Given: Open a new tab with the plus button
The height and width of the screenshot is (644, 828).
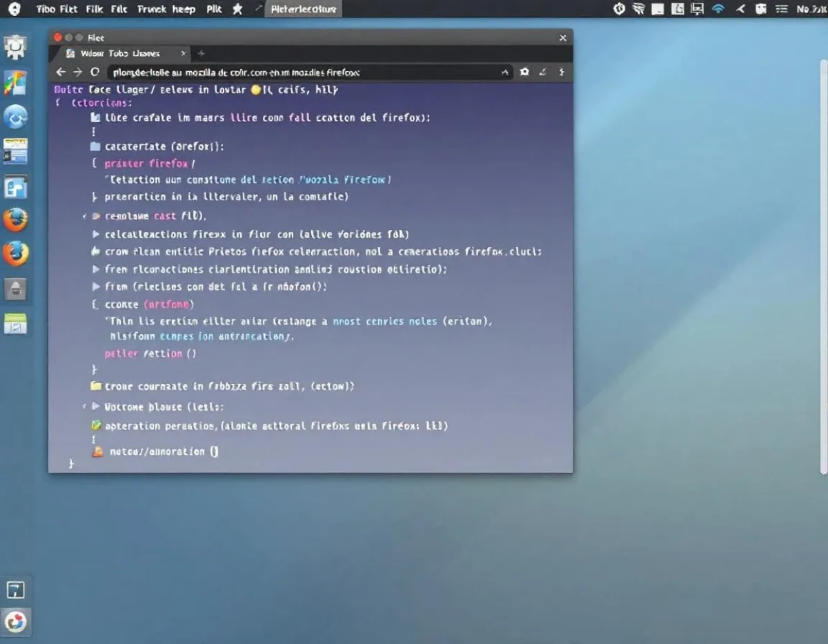Looking at the screenshot, I should pyautogui.click(x=201, y=53).
